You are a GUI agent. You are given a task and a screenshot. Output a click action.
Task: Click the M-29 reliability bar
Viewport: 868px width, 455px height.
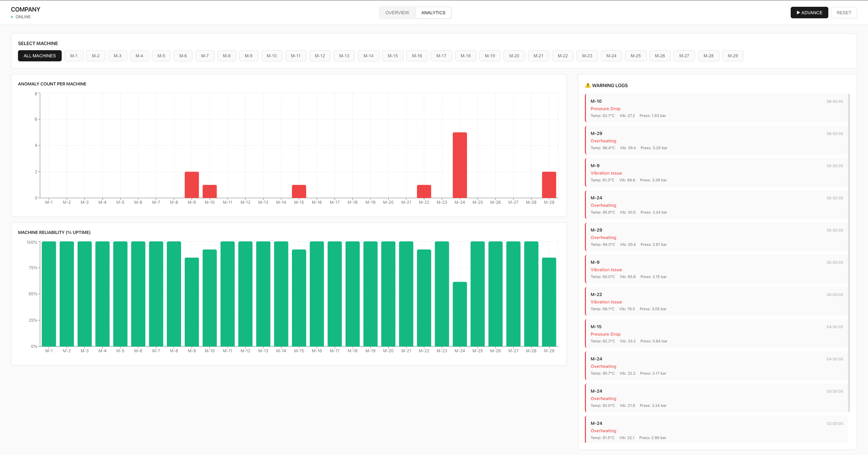(x=549, y=302)
